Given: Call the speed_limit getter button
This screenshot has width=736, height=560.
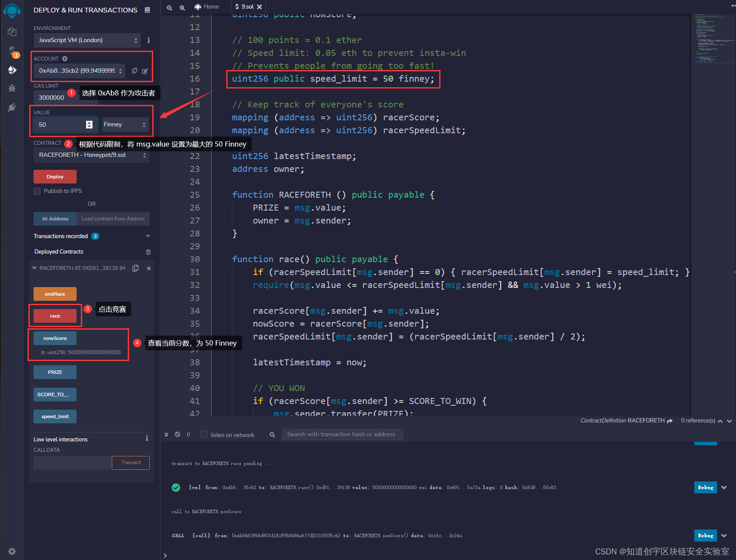Looking at the screenshot, I should pyautogui.click(x=55, y=416).
